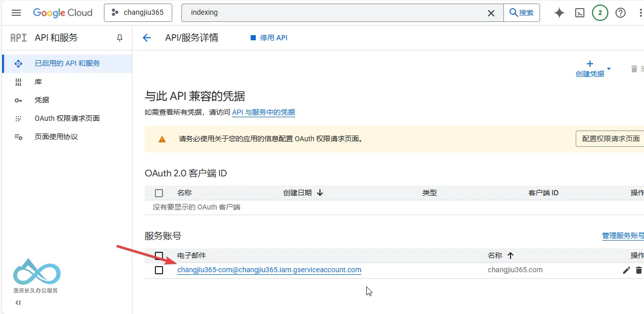Open OAuth 权限请求页面 menu item
Viewport: 644px width, 314px height.
point(67,118)
